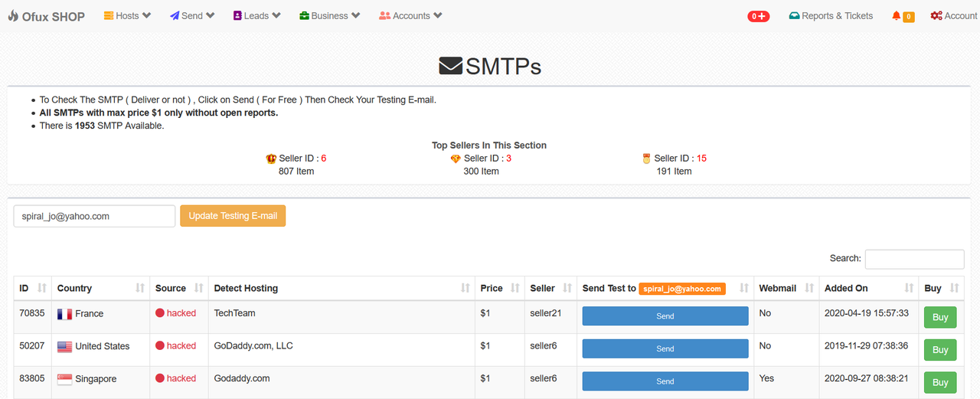Click the red 0+ balance badge
980x399 pixels.
click(x=759, y=16)
